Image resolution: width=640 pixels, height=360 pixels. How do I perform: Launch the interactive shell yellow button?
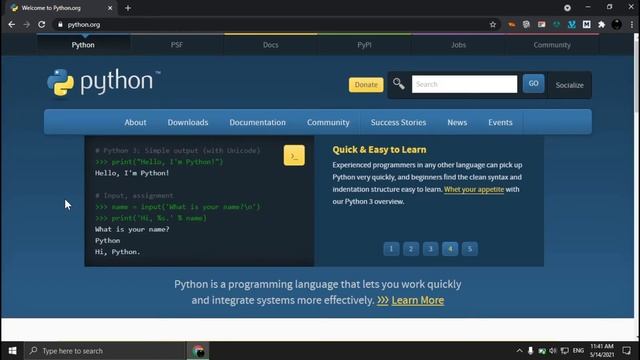294,156
